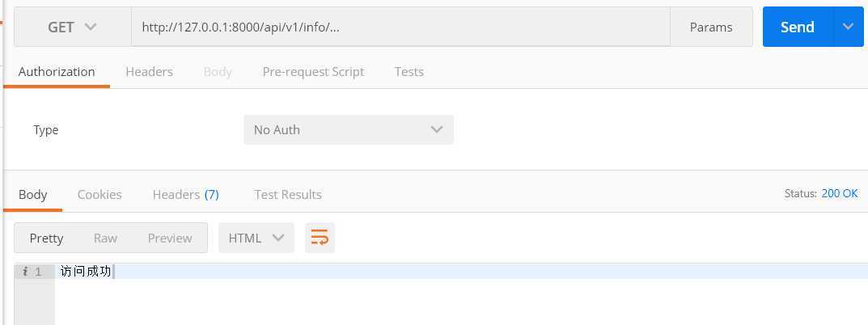Open the Test Results tab
This screenshot has height=325, width=868.
pyautogui.click(x=288, y=194)
